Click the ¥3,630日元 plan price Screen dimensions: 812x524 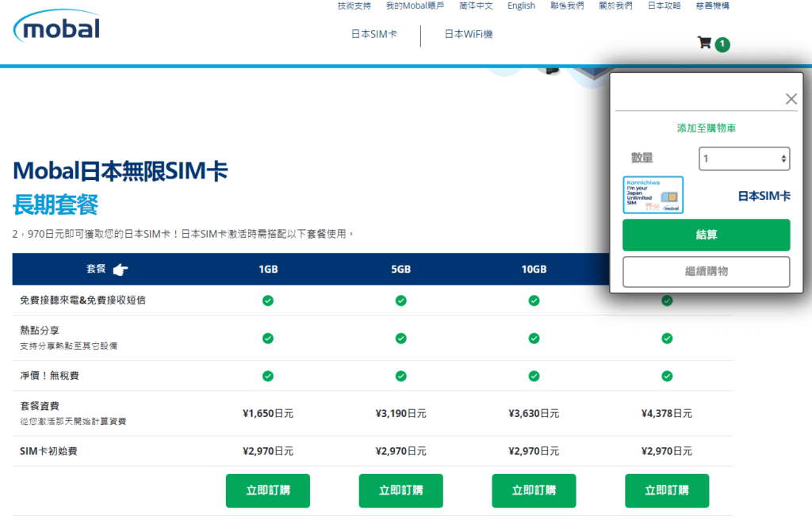click(534, 414)
